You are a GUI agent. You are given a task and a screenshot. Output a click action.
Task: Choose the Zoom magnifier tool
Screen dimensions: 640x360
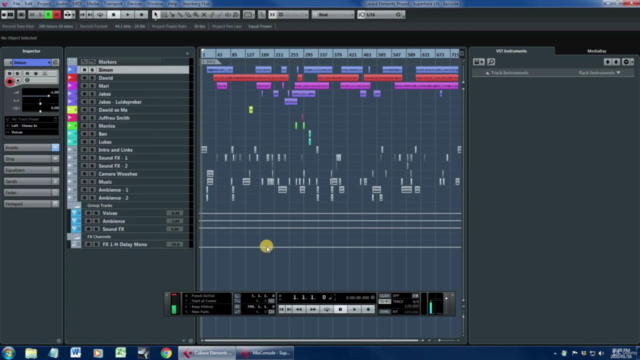[196, 15]
